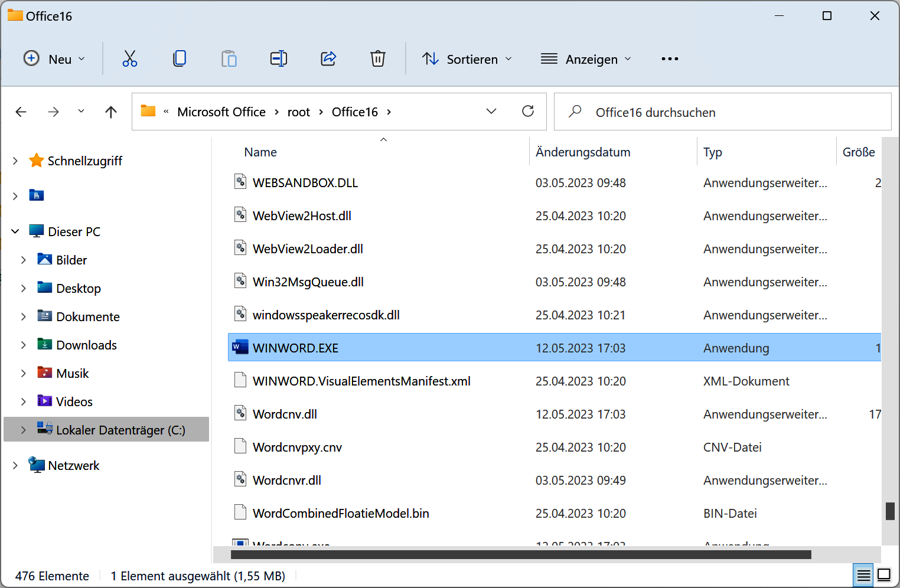900x588 pixels.
Task: Click the horizontal scrollbar at the bottom
Action: pos(520,555)
